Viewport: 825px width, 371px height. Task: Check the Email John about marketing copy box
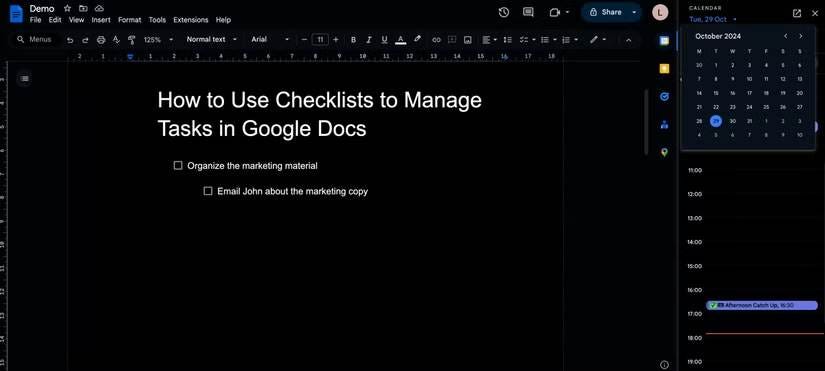click(x=208, y=191)
